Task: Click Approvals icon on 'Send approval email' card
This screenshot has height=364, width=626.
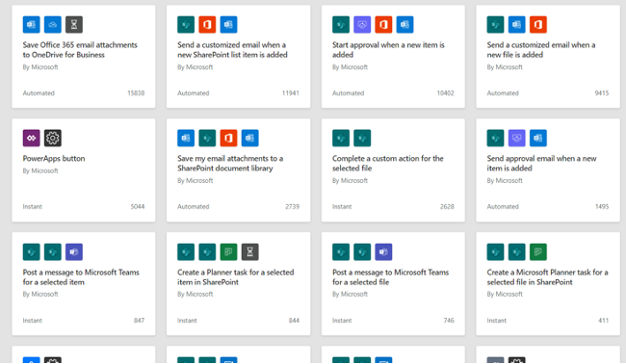Action: [516, 138]
